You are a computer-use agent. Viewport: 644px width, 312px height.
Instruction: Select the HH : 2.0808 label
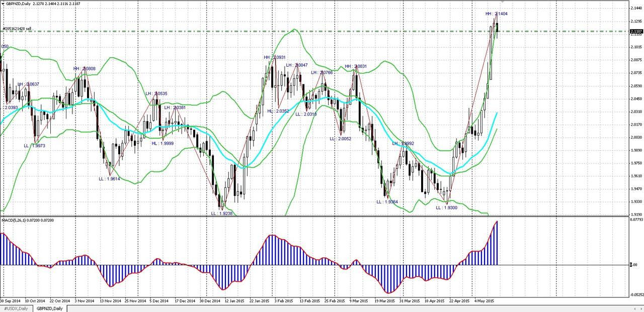click(84, 68)
